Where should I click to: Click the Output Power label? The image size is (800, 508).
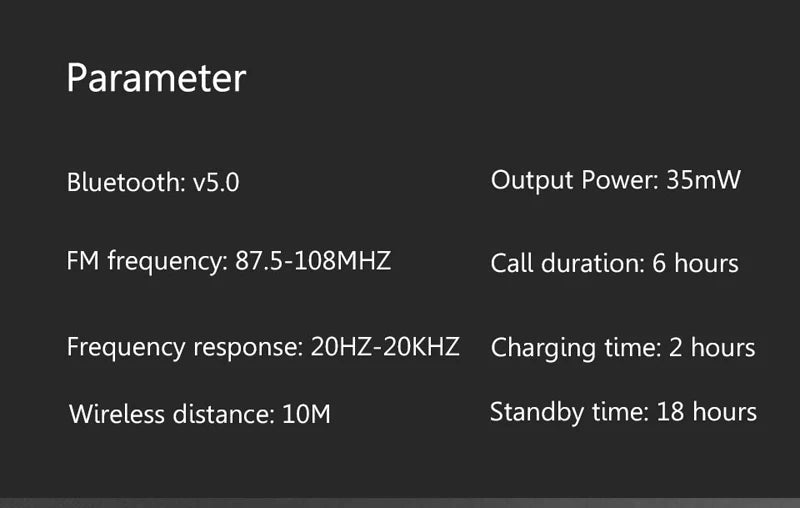[573, 181]
